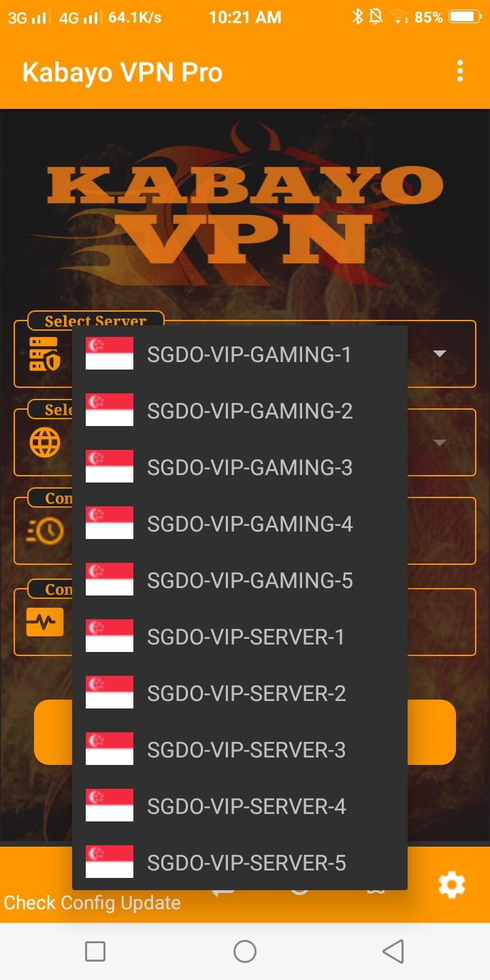Tap the server shield icon
Screen dimensions: 490x980
tap(45, 355)
